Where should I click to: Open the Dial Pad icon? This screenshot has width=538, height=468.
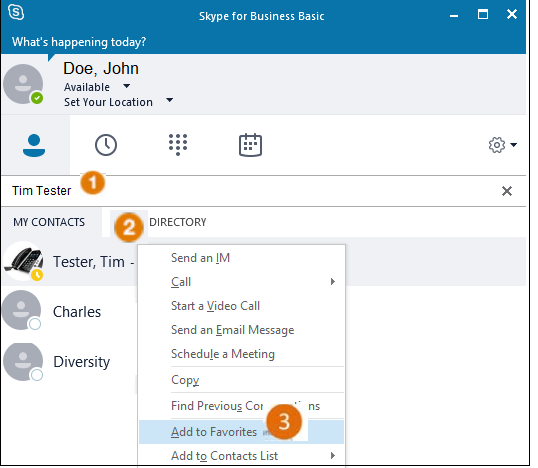[x=178, y=144]
